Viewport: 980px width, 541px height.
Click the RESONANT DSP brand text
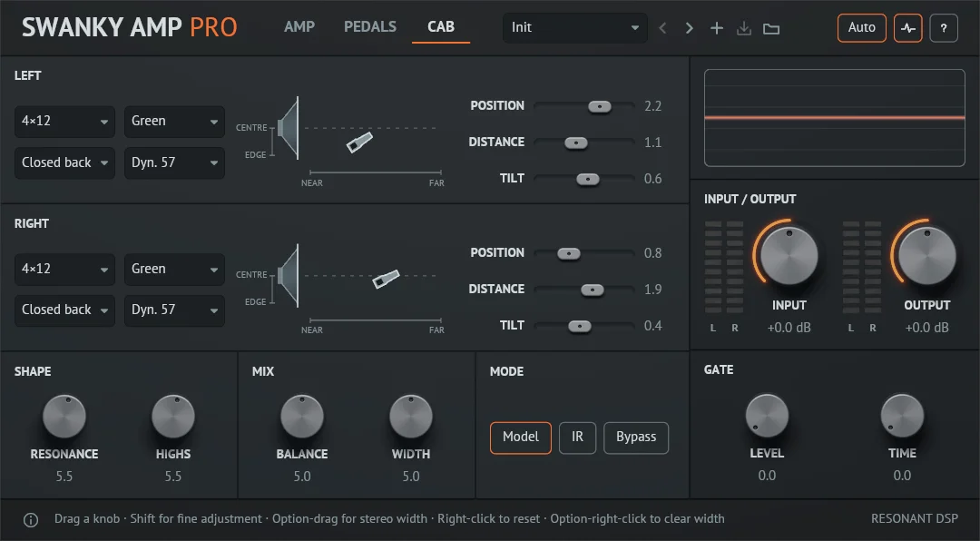tap(915, 518)
